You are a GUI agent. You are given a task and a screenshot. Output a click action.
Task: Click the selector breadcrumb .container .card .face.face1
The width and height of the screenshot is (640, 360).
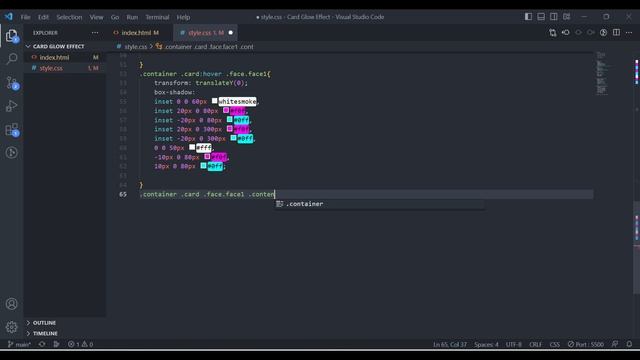point(209,47)
